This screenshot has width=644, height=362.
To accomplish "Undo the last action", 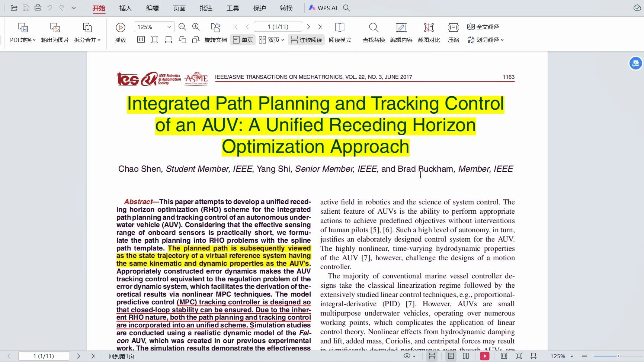I will coord(49,8).
